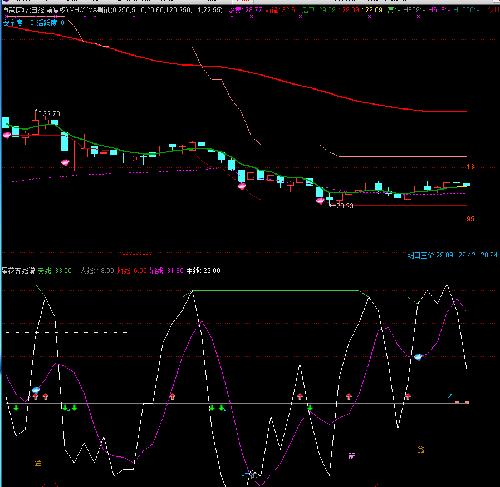500x487 pixels.
Task: Click the magenta value readout in the indicator header
Action: click(166, 270)
